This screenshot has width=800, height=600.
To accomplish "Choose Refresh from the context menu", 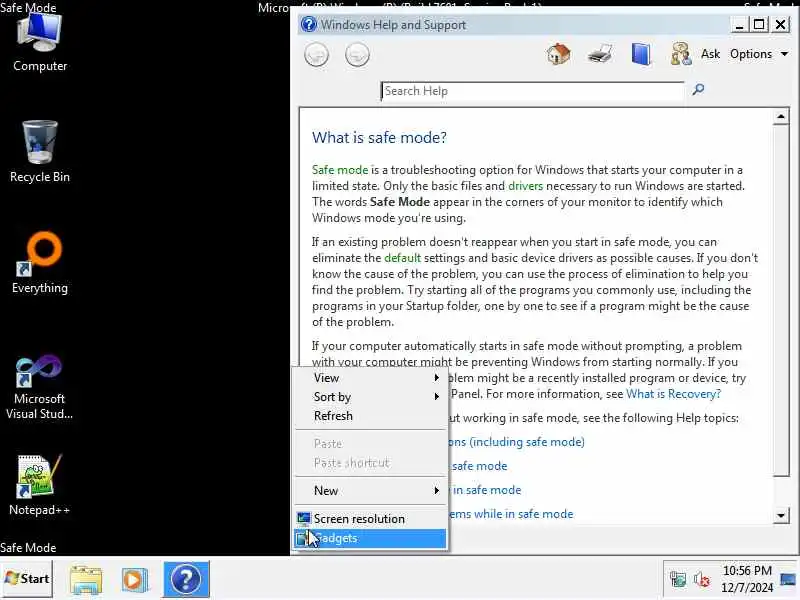I will [x=370, y=416].
